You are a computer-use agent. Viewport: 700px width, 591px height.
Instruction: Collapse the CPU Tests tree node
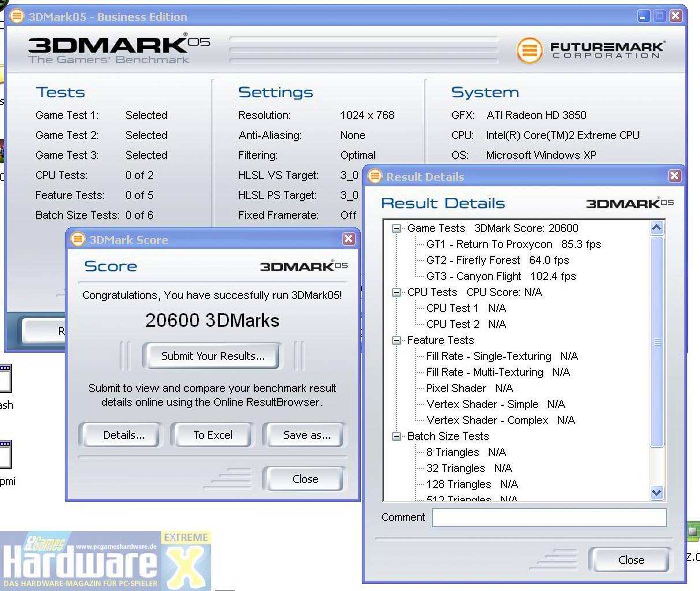coord(396,293)
